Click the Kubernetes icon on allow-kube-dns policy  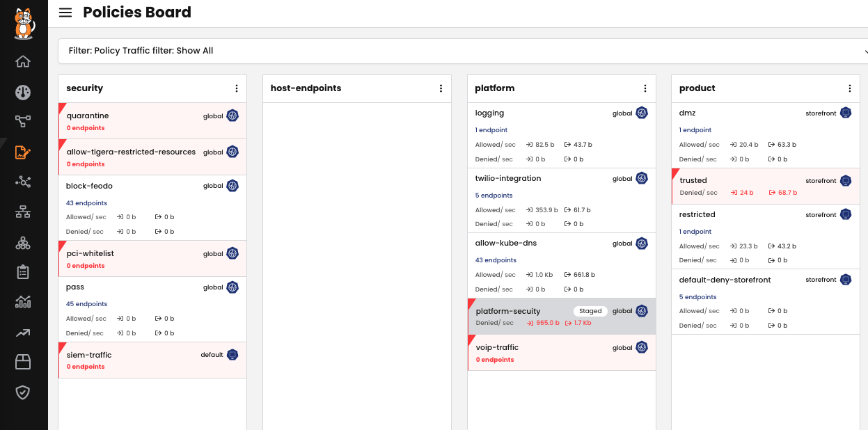(x=642, y=244)
